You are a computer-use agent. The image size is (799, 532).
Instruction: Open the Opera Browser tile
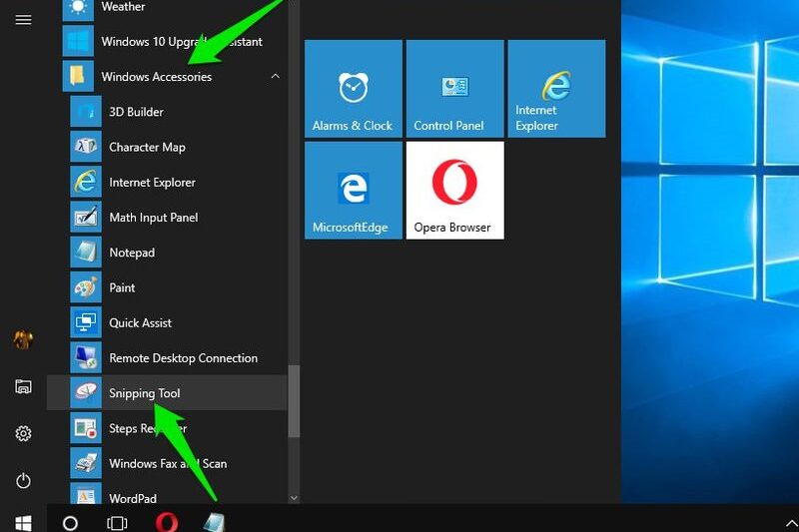pyautogui.click(x=455, y=191)
